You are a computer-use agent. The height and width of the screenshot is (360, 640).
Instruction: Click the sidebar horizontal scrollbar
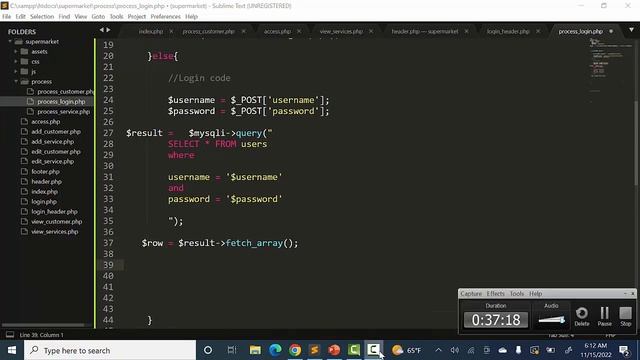click(43, 325)
